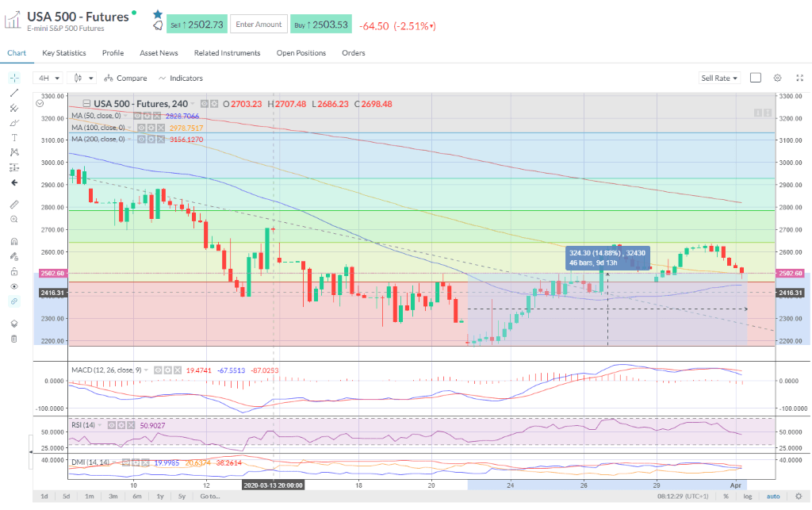812x510 pixels.
Task: Hide the MA 50 indicator
Action: point(138,116)
